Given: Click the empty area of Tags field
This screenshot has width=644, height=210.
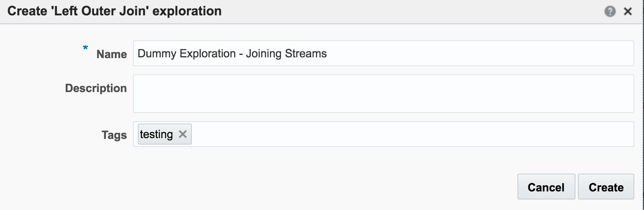Looking at the screenshot, I should tap(403, 134).
